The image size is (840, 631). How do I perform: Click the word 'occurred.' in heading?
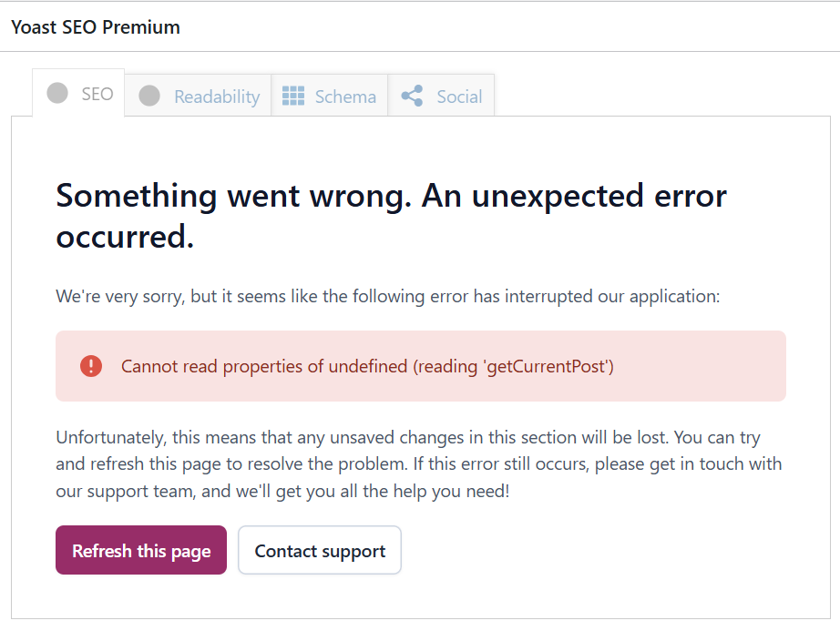point(125,237)
